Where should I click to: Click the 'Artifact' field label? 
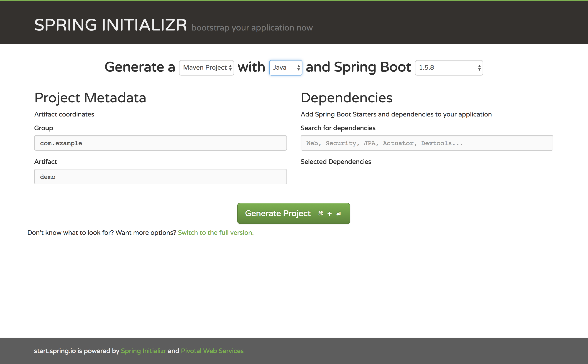click(x=46, y=162)
